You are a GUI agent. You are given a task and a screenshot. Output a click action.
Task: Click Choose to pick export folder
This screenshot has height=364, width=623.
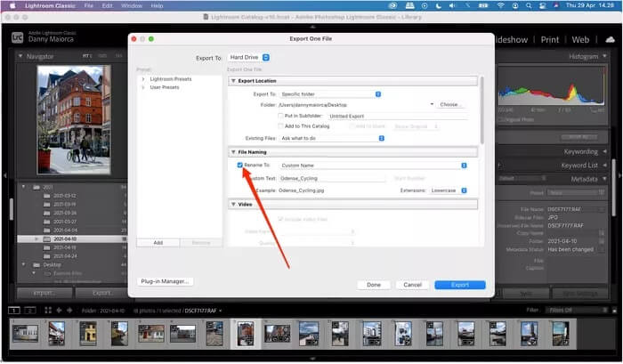(x=450, y=104)
